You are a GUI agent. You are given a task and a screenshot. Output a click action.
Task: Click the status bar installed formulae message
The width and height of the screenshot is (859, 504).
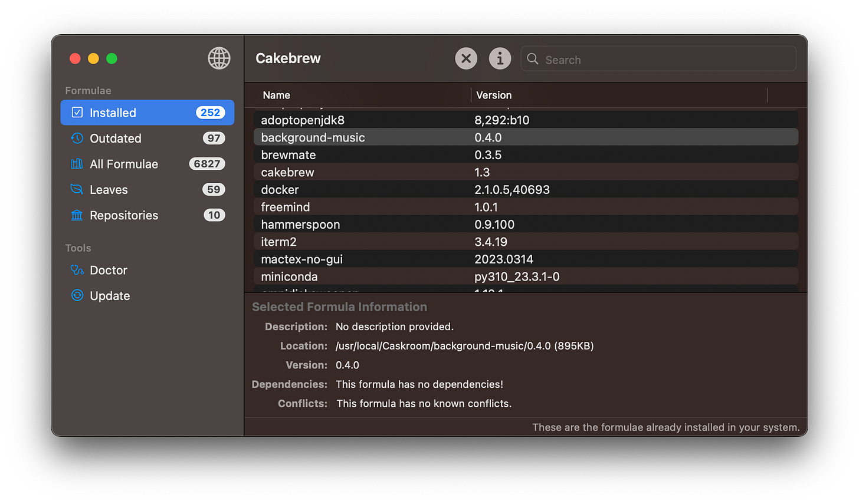666,427
